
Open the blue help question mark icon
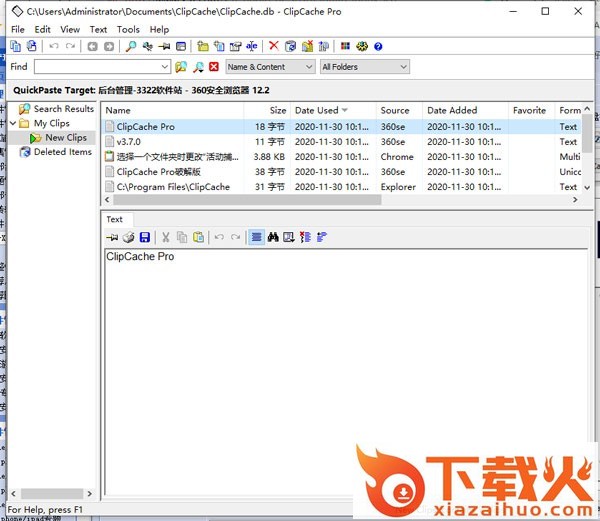[378, 46]
